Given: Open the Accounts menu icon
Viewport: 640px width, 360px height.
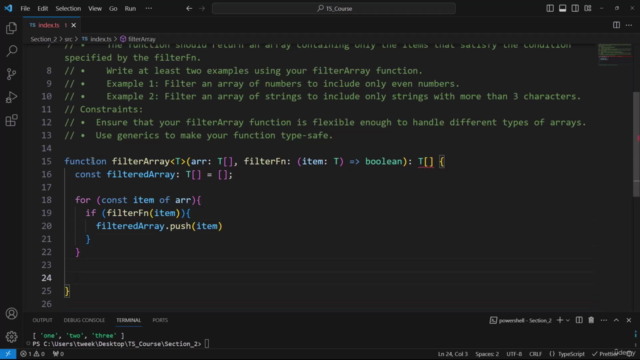Looking at the screenshot, I should pyautogui.click(x=11, y=313).
